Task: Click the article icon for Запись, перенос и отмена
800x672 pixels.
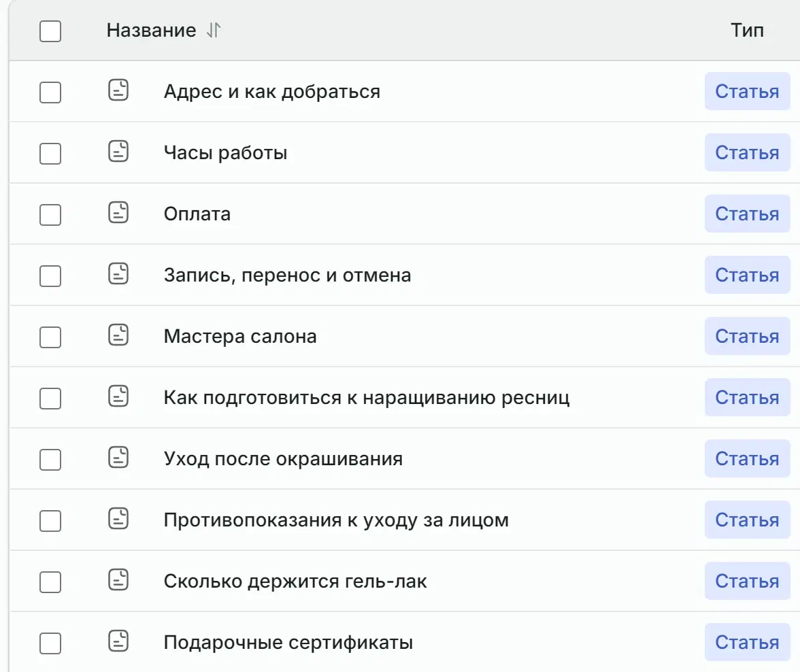Action: point(118,274)
